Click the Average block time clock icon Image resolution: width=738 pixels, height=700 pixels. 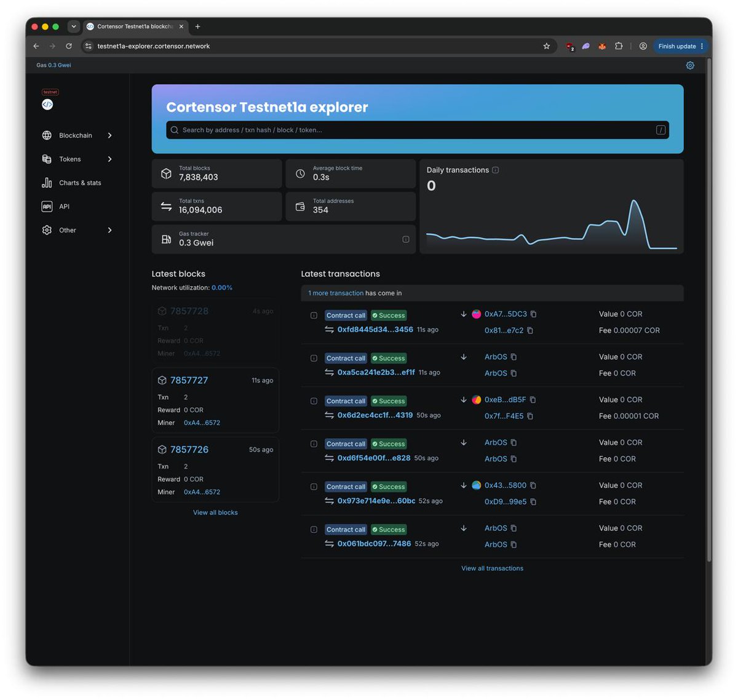point(300,174)
